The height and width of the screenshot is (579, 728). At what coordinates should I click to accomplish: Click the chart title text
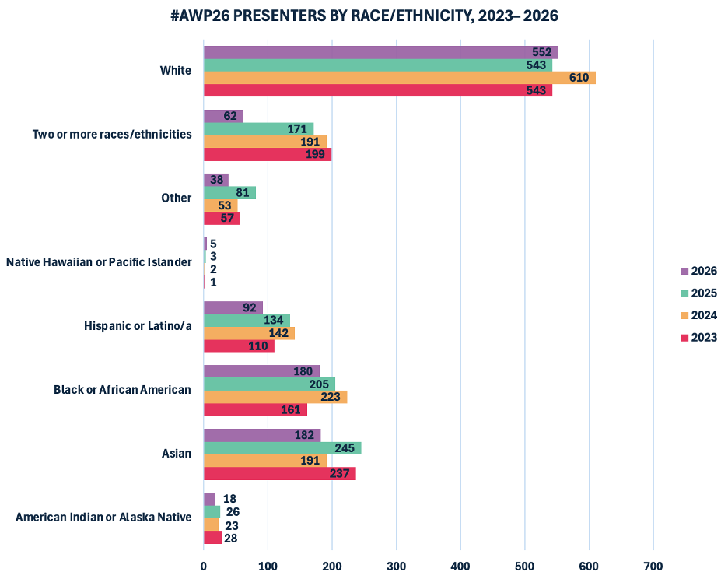364,14
